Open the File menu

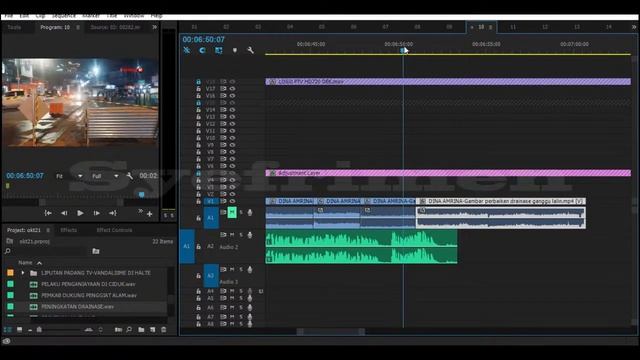tap(9, 16)
